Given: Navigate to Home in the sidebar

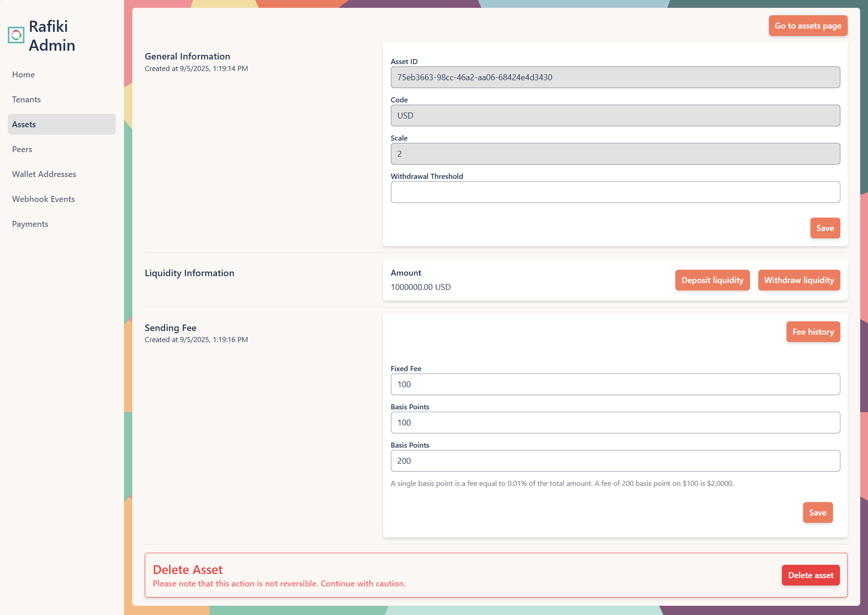Looking at the screenshot, I should [24, 74].
